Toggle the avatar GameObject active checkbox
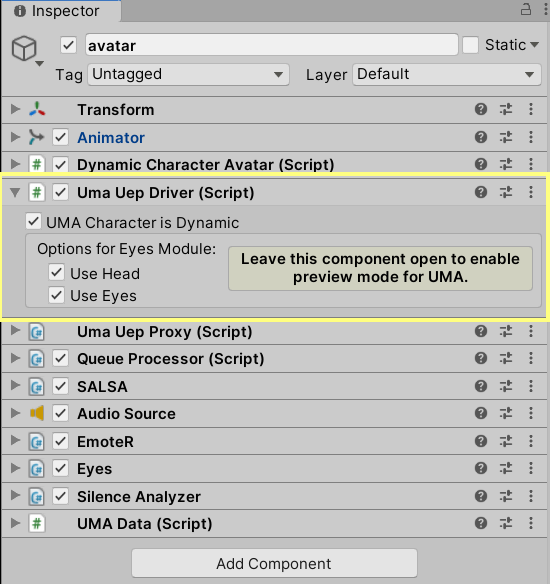 click(69, 45)
